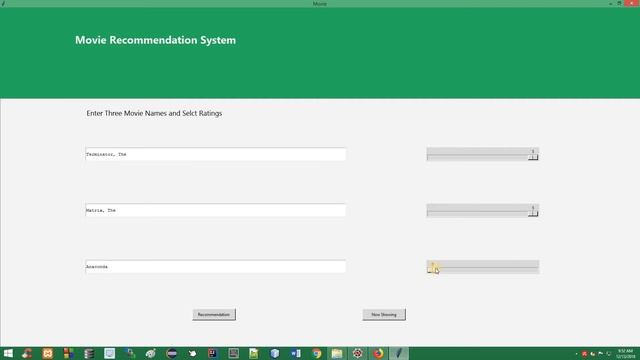Viewport: 640px width, 360px height.
Task: Click the third movie field containing Anaconda
Action: tap(216, 267)
